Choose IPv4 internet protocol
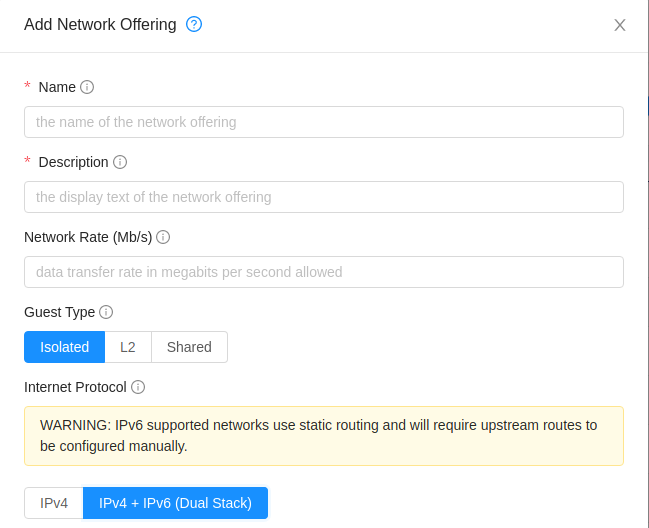 [54, 503]
